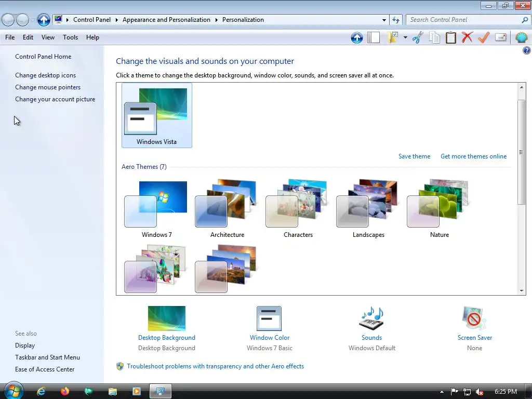Viewport: 532px width, 399px height.
Task: Click the Paste clipboard icon
Action: (x=451, y=37)
